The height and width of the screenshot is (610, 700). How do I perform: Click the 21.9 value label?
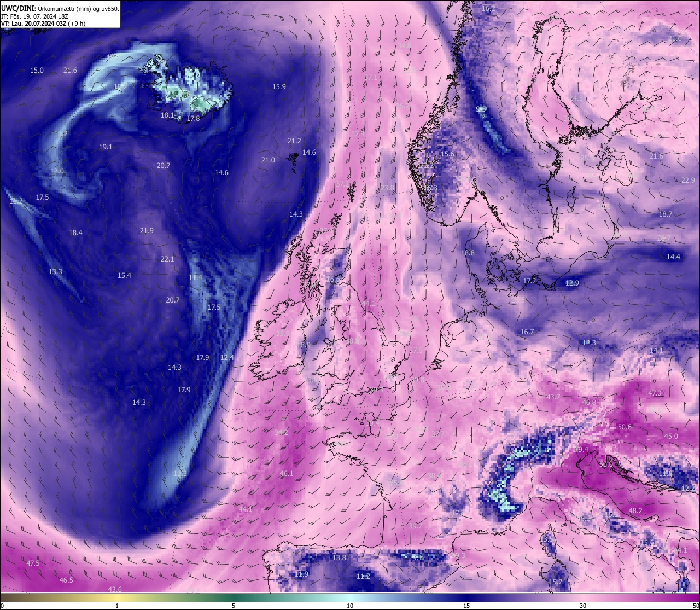(x=147, y=231)
